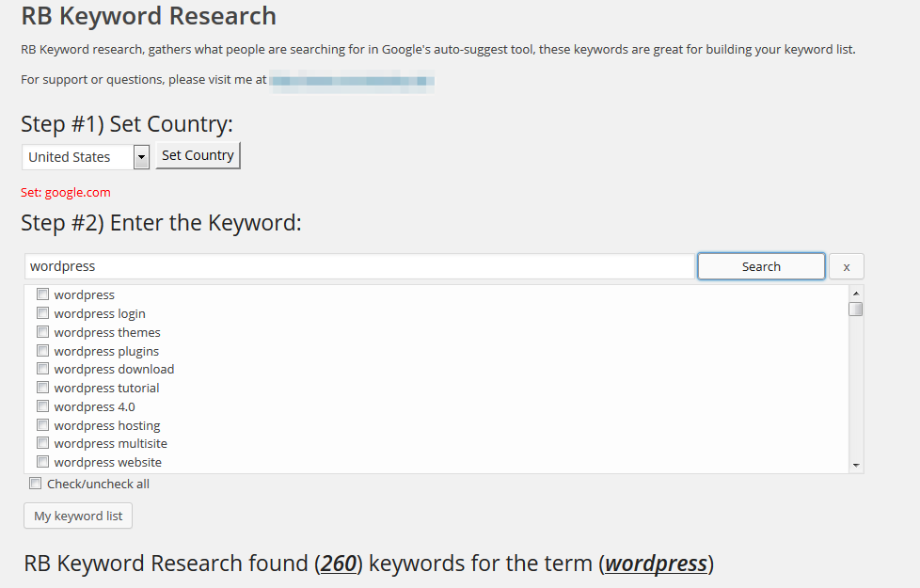
Task: Click the 'wordpress download' keyword text
Action: (115, 369)
